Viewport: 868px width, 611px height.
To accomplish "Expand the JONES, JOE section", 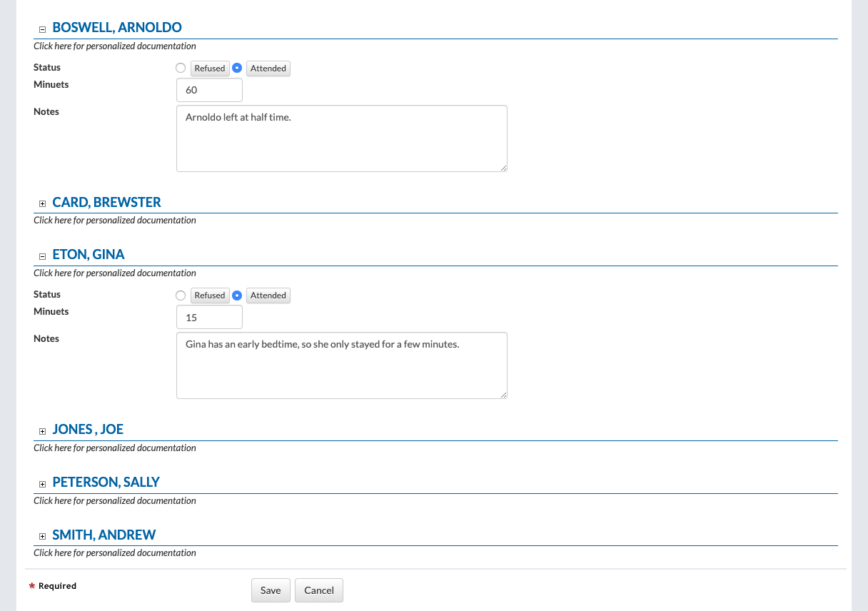I will (42, 431).
